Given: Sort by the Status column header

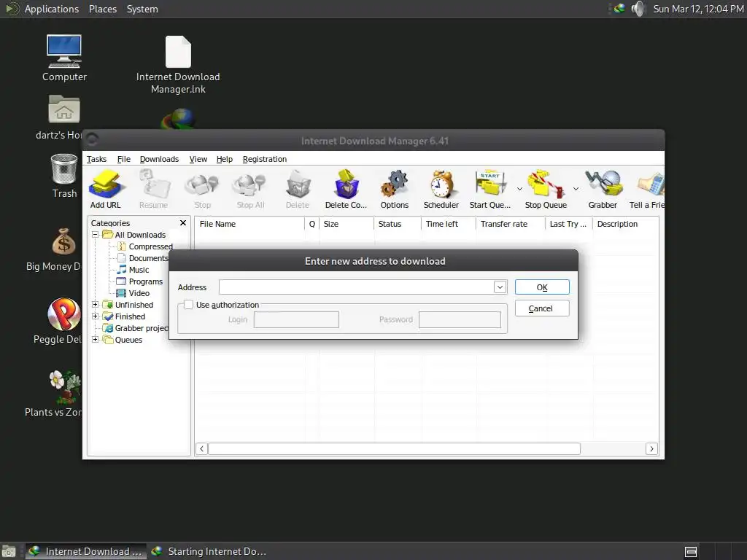Looking at the screenshot, I should click(x=398, y=224).
